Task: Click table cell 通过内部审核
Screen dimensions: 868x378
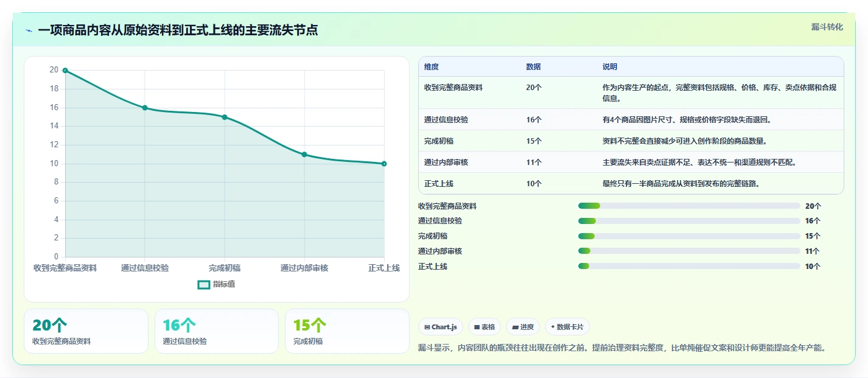Action: [x=446, y=163]
